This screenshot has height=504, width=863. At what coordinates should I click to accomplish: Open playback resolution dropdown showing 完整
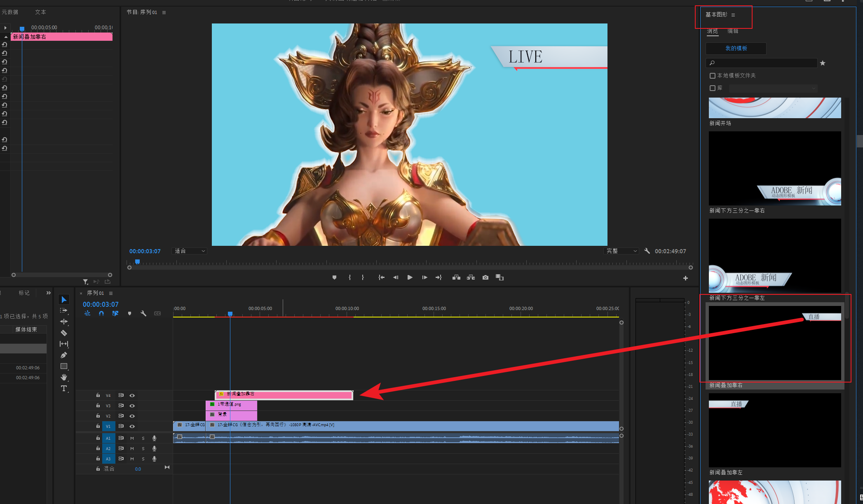[621, 251]
